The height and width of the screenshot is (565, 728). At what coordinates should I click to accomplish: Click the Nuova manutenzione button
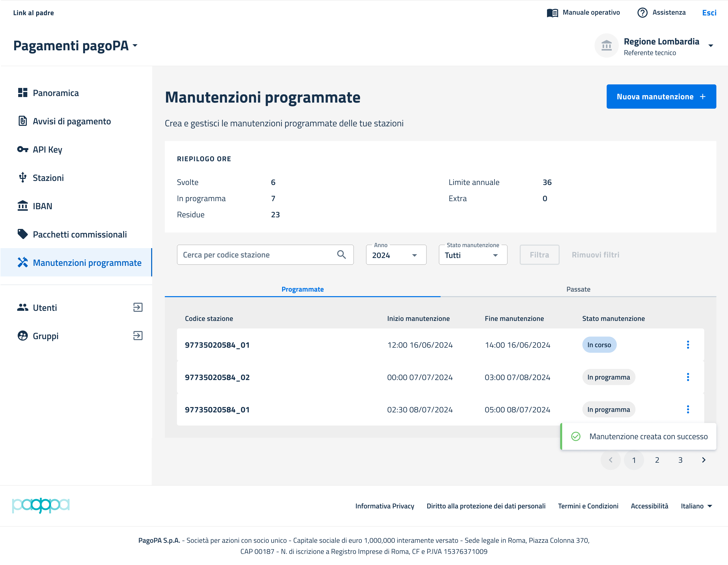(661, 97)
